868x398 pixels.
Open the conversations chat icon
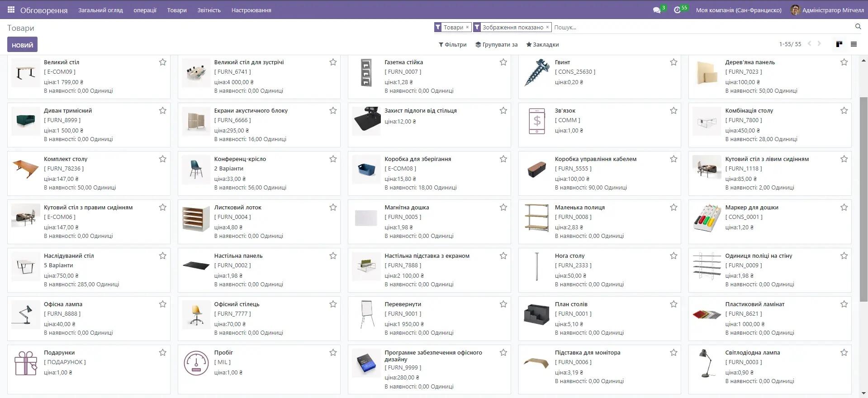657,10
